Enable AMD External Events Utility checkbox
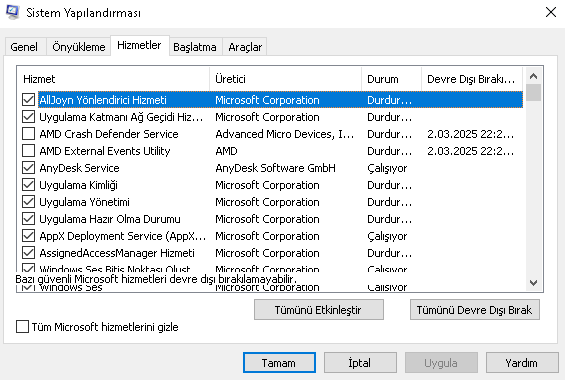Viewport: 565px width, 380px height. pyautogui.click(x=28, y=151)
